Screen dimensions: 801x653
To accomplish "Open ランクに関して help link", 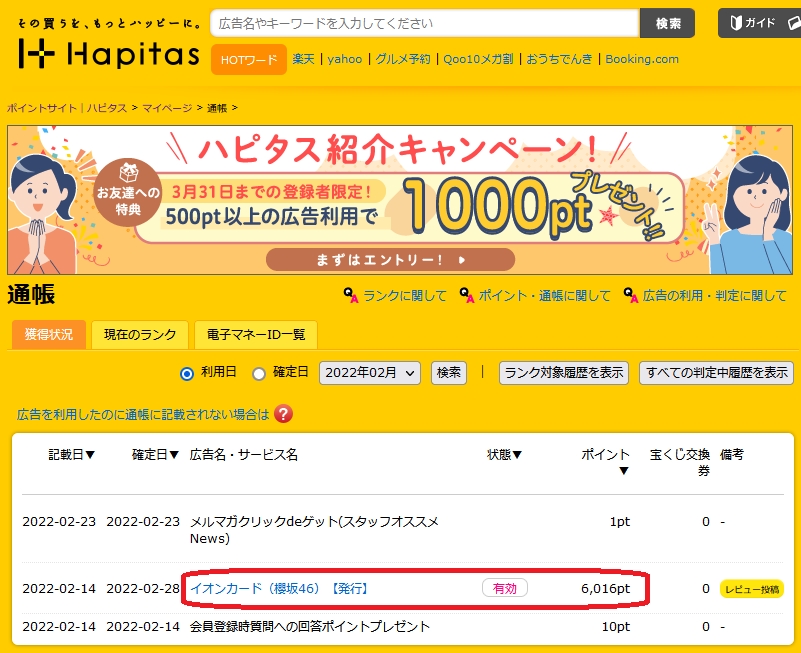I will coord(405,295).
